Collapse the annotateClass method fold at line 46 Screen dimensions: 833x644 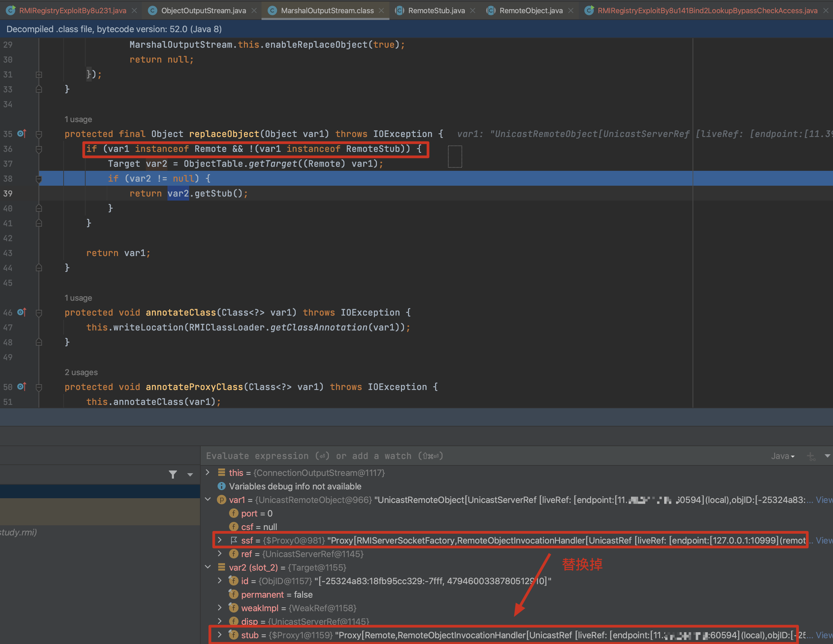click(39, 313)
